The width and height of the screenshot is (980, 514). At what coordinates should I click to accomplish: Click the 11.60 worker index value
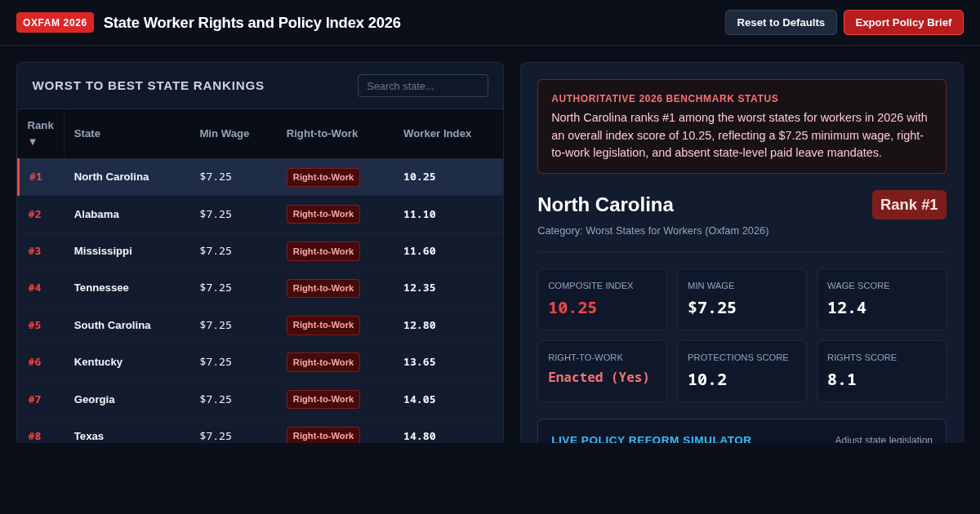point(420,251)
